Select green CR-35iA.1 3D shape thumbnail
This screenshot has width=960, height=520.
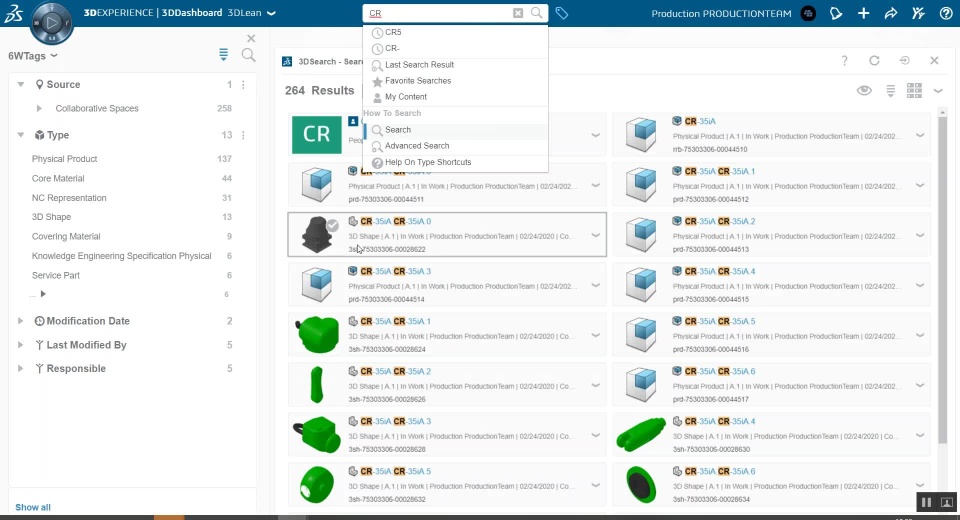[317, 334]
